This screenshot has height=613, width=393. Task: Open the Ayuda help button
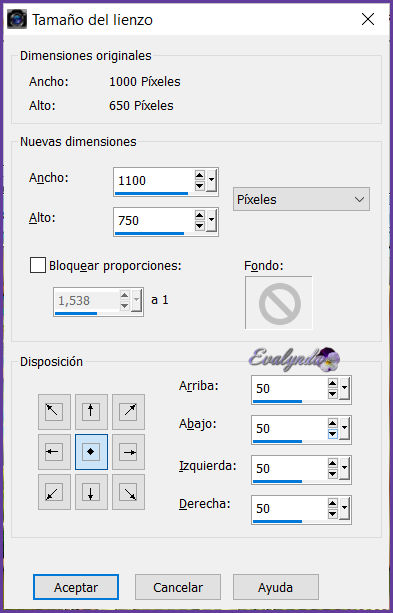point(276,587)
